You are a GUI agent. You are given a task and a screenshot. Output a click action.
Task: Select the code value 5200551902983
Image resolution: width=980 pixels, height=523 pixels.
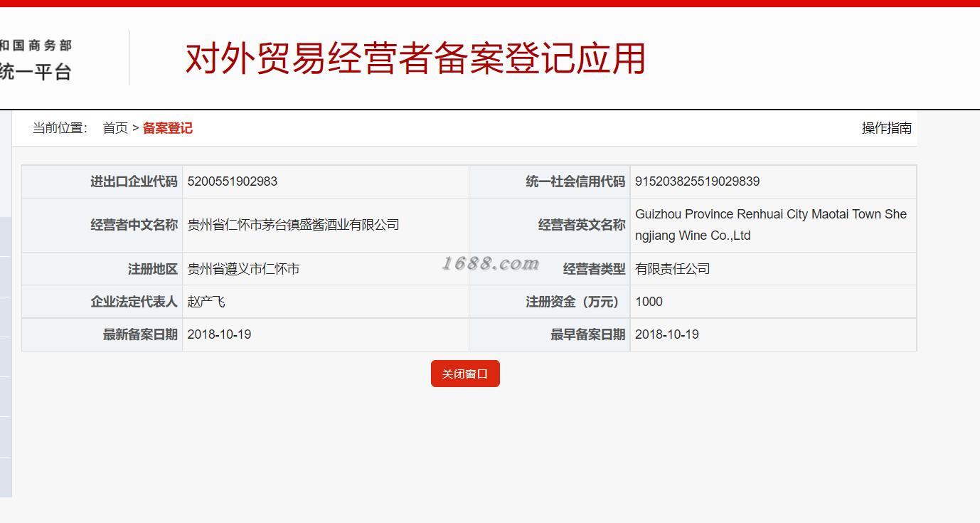coord(233,181)
